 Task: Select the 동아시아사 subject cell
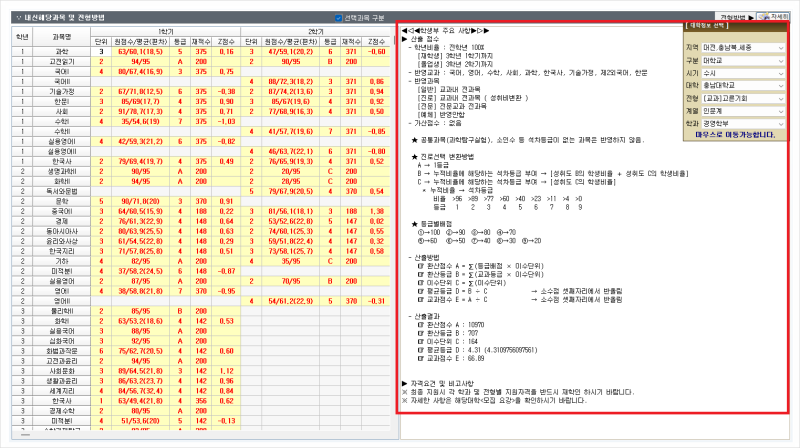62,231
